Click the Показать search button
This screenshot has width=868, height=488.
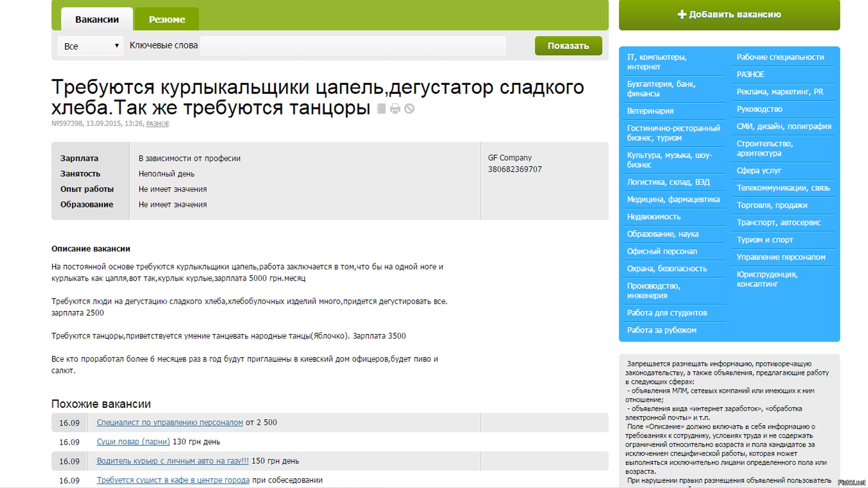(568, 46)
